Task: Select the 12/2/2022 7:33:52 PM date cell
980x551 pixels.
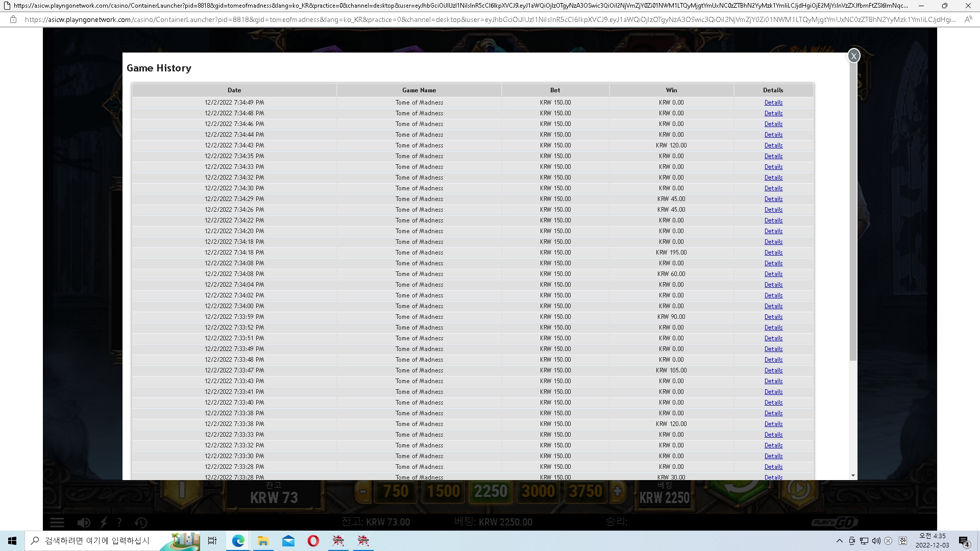Action: click(x=234, y=328)
